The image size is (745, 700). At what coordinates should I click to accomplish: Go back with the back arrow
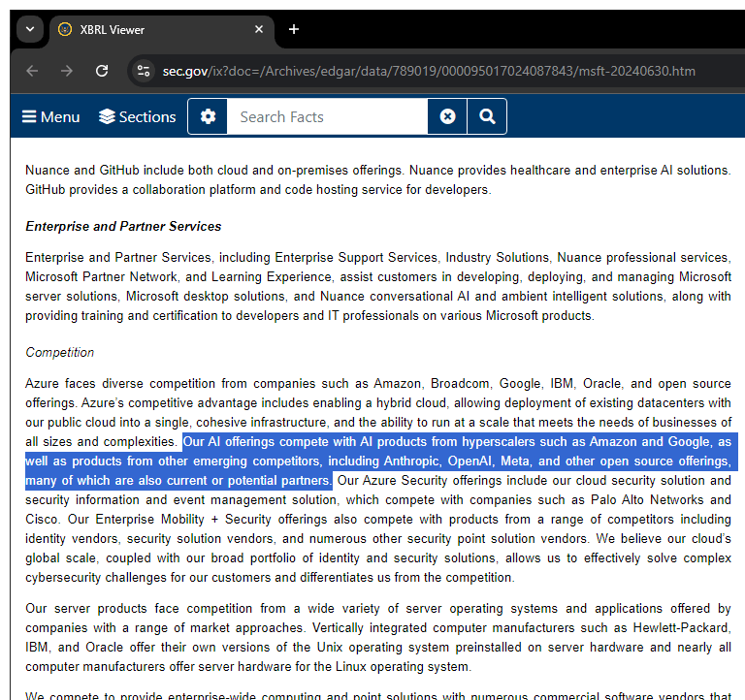point(32,71)
